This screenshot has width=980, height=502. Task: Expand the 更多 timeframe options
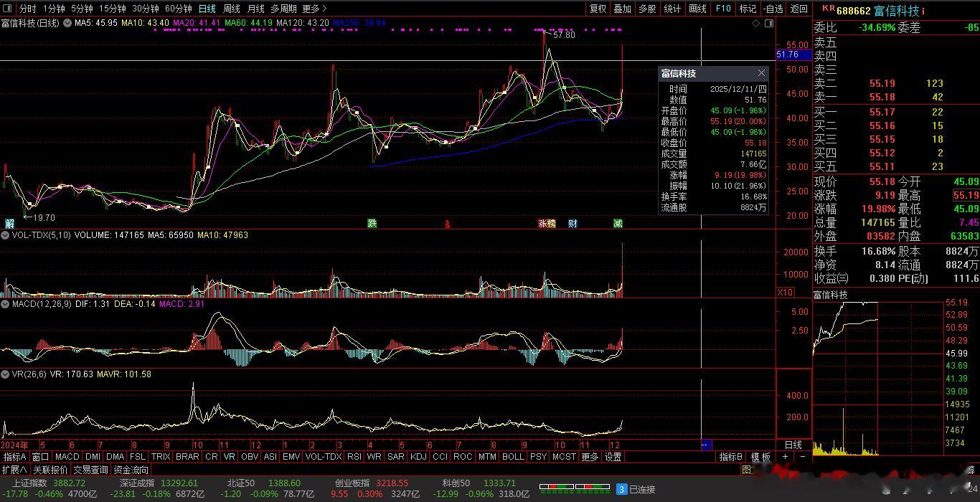coord(314,9)
